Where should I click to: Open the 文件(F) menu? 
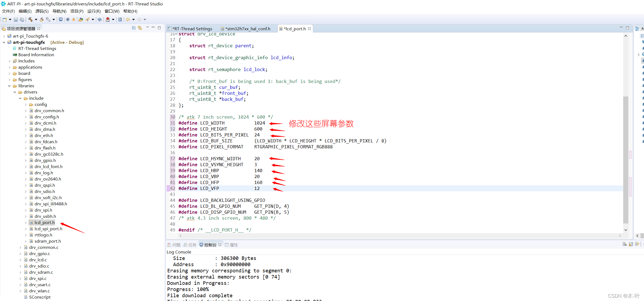(x=8, y=11)
